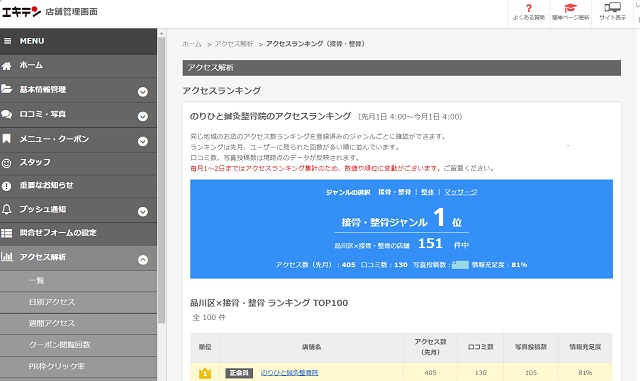
Task: Expand the プッシュ通知 chevron
Action: point(142,212)
